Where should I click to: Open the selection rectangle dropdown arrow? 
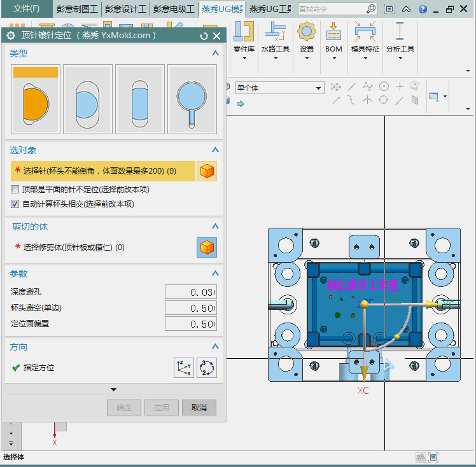coord(445,97)
